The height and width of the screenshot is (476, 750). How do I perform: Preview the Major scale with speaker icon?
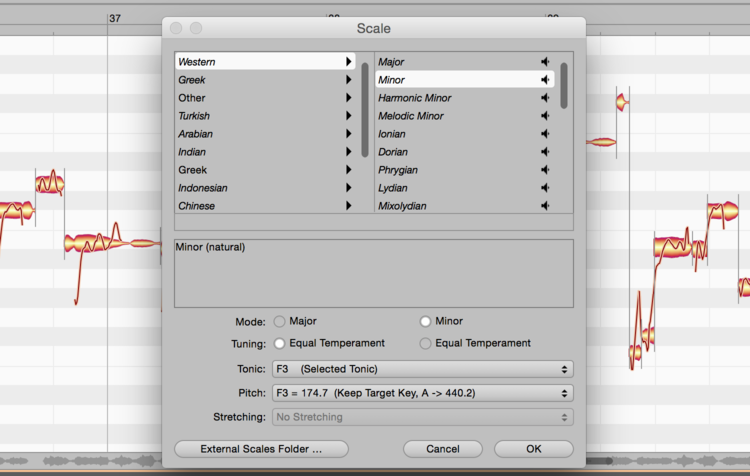coord(545,62)
